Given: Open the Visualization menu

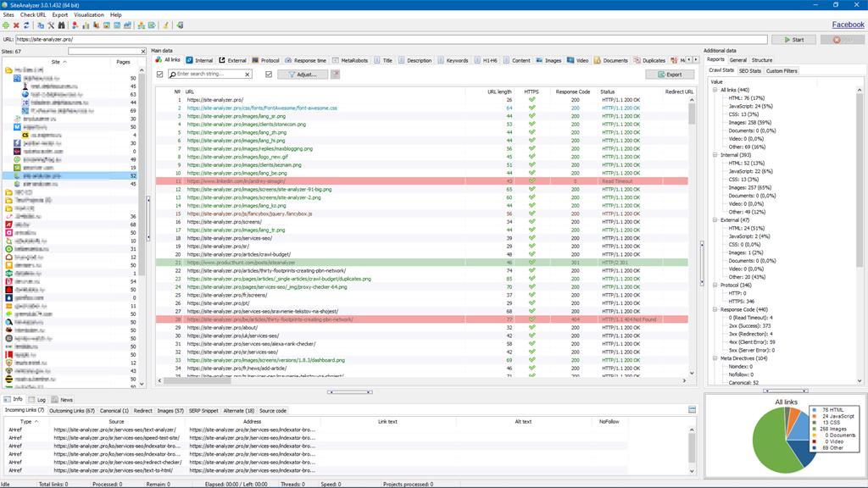Looking at the screenshot, I should tap(88, 14).
